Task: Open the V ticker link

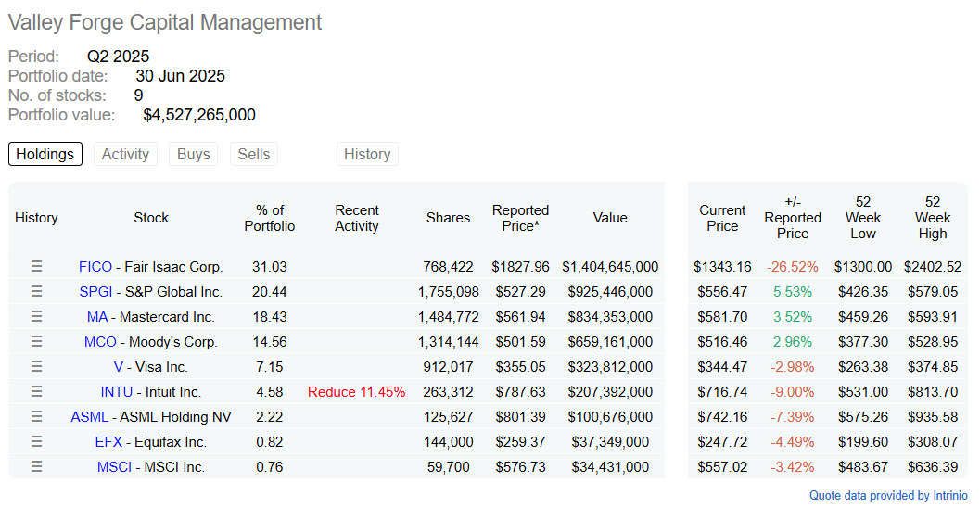Action: [x=118, y=367]
